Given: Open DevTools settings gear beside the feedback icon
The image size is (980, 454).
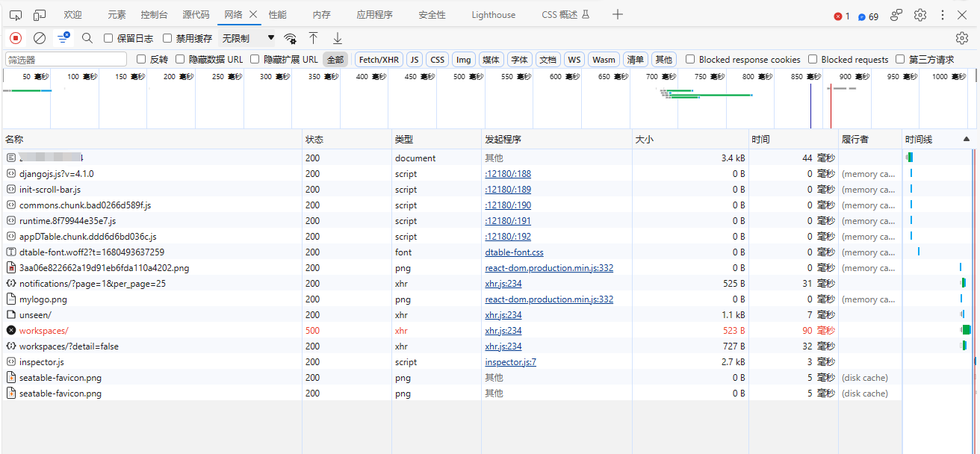Looking at the screenshot, I should (x=920, y=15).
